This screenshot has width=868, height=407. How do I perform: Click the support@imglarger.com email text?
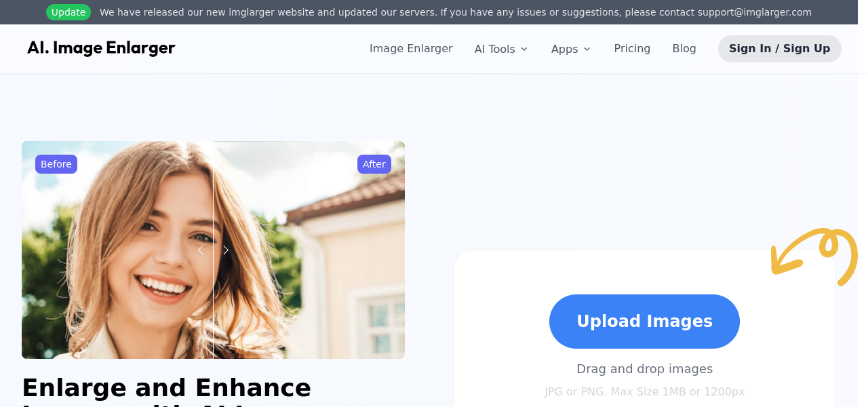(755, 12)
